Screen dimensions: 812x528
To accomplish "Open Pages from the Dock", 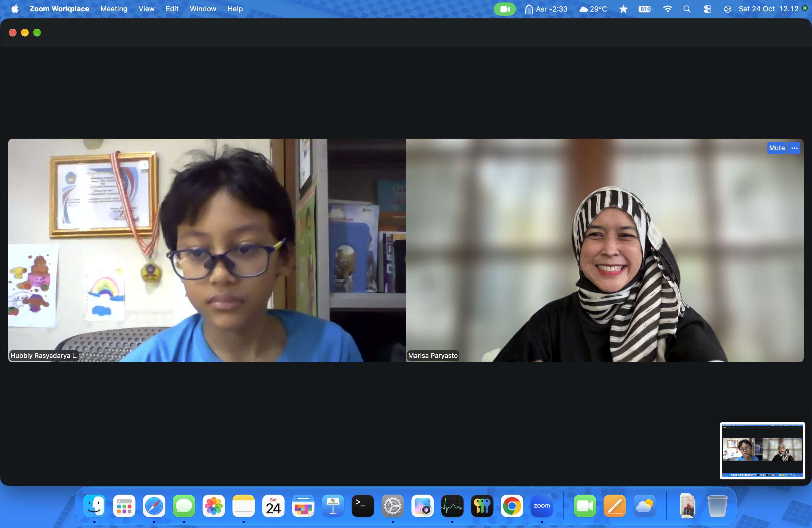I will click(615, 506).
